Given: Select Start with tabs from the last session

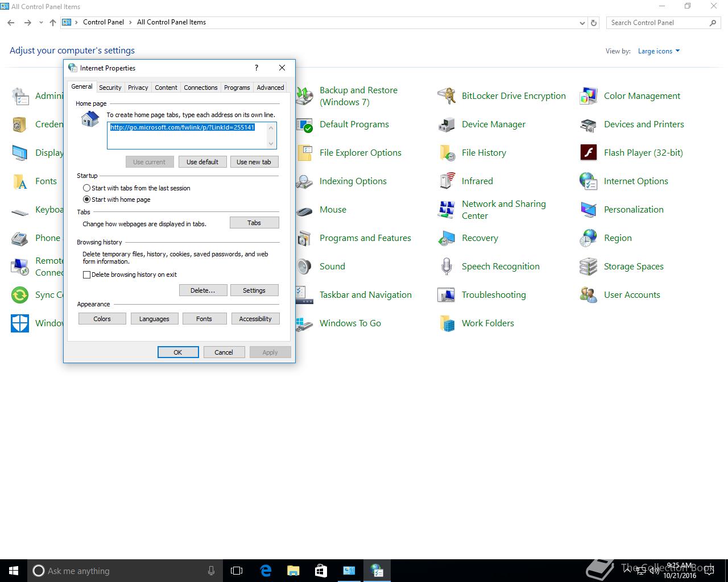Looking at the screenshot, I should click(86, 188).
